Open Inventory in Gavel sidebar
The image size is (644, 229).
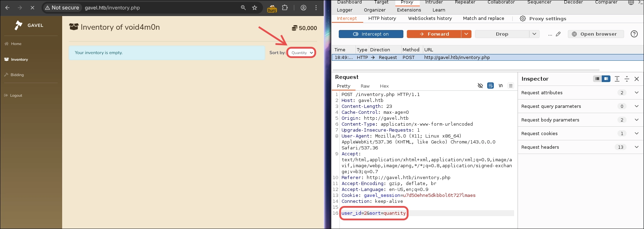[16, 59]
